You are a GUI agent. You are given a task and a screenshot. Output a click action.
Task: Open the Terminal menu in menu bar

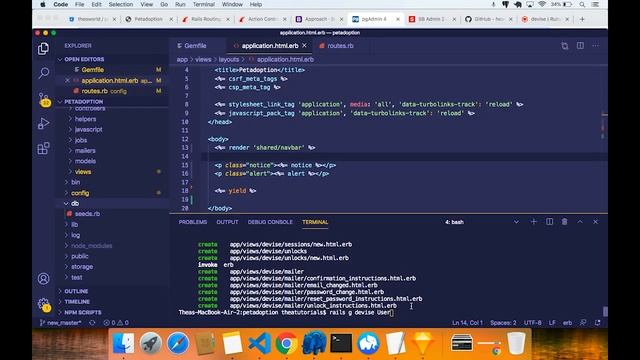click(203, 4)
